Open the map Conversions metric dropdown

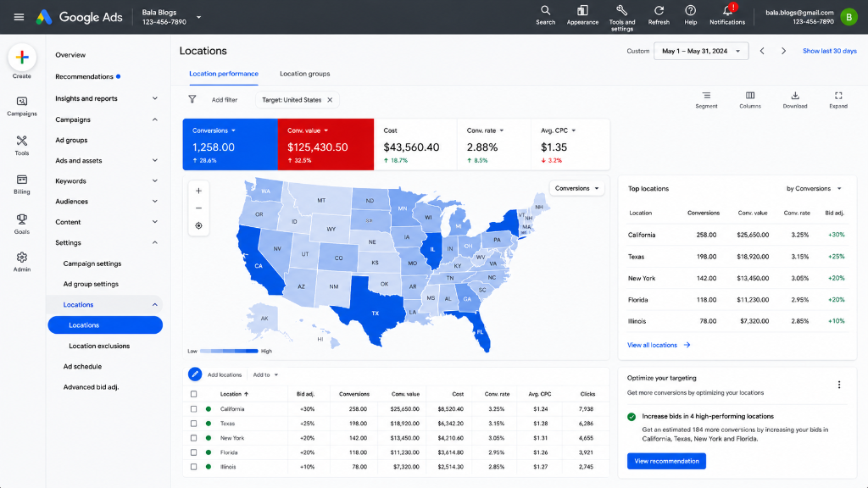coord(576,188)
